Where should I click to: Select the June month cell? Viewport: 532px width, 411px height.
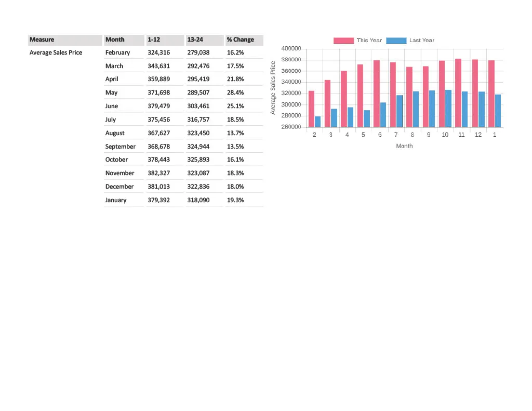[111, 106]
